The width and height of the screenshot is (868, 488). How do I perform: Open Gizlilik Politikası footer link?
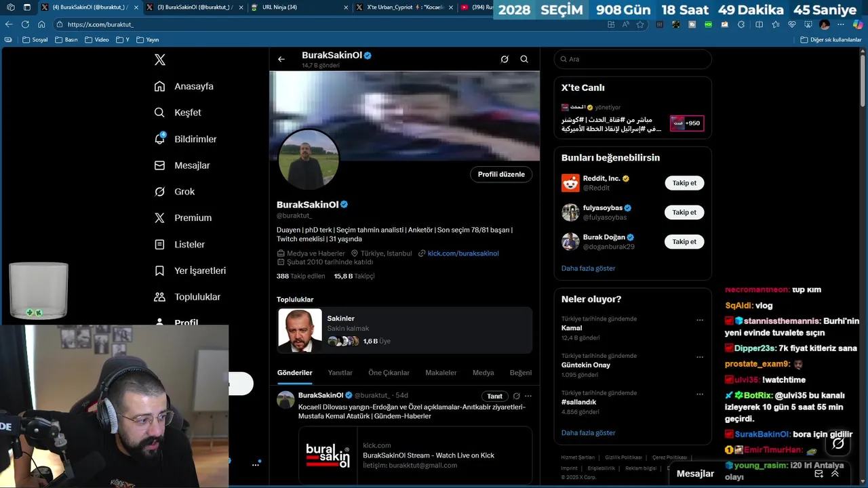(623, 457)
